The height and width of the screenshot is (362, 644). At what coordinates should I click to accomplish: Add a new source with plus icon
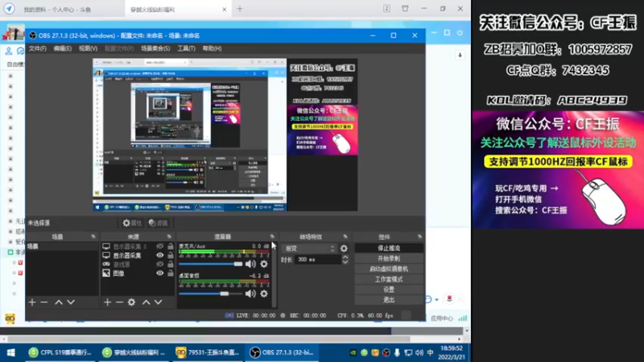[x=108, y=302]
